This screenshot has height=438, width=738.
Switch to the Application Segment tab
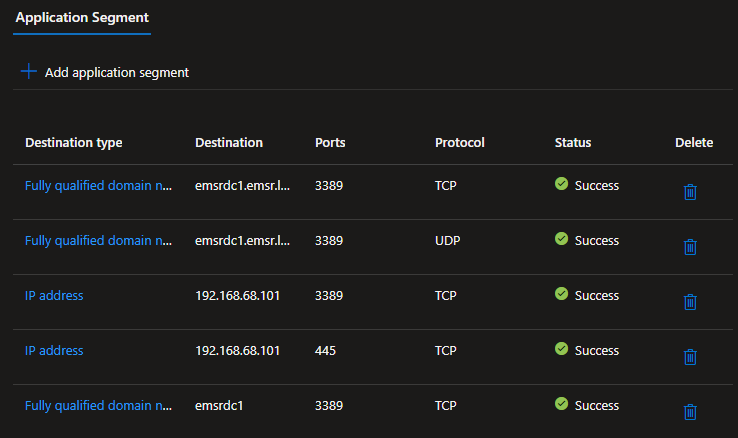[82, 17]
